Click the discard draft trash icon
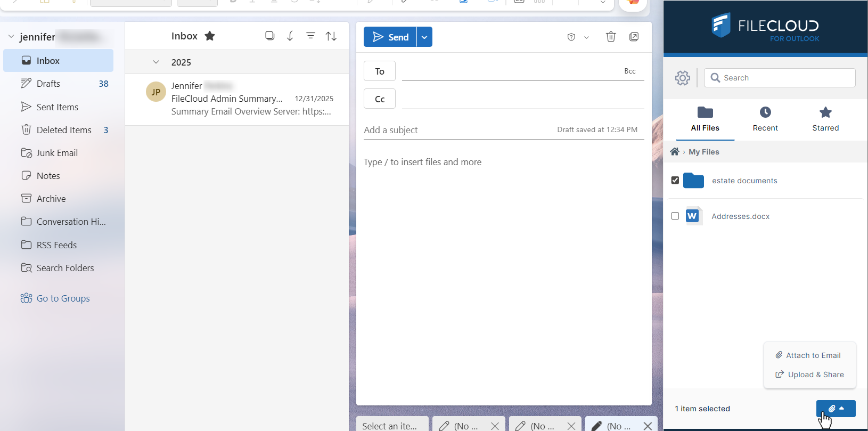The height and width of the screenshot is (431, 868). pyautogui.click(x=611, y=37)
